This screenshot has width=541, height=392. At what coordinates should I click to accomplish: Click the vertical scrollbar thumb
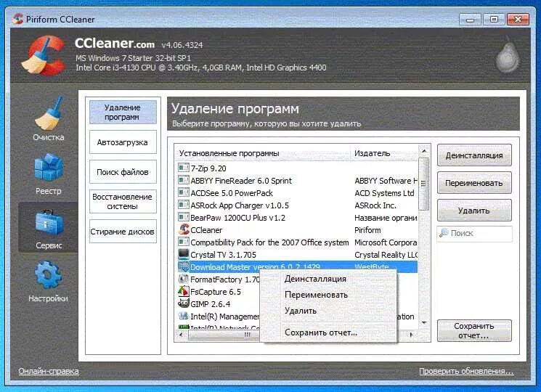[x=424, y=184]
